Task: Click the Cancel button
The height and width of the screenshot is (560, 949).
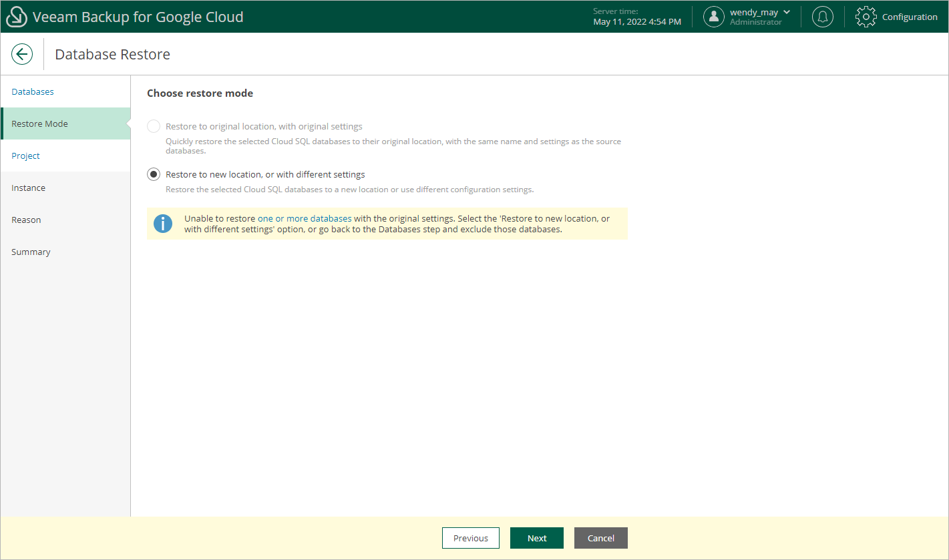Action: click(x=601, y=538)
